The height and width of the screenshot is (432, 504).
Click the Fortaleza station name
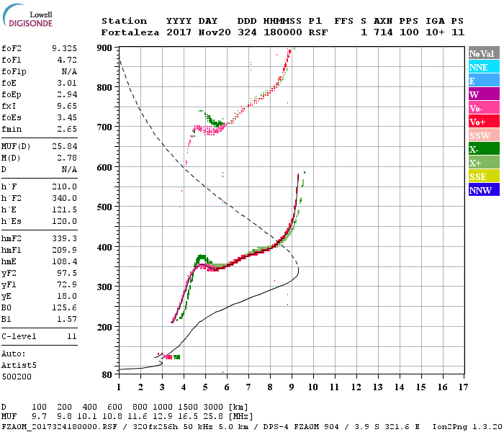pos(130,32)
